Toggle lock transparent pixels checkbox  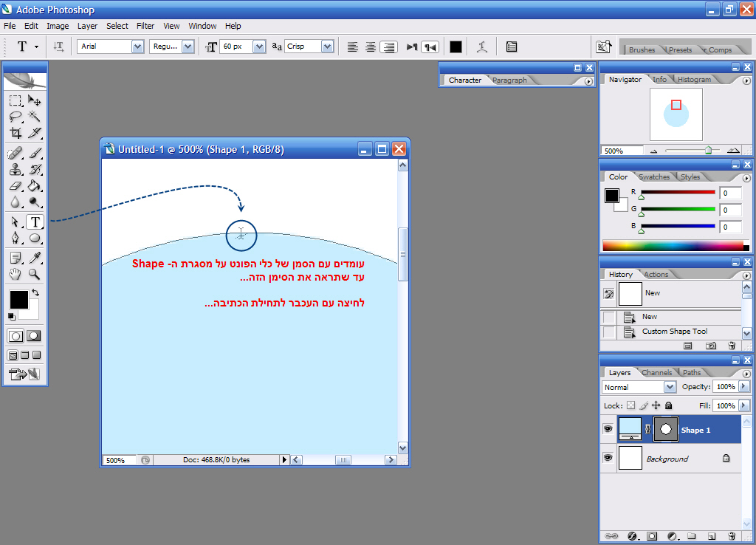click(630, 405)
